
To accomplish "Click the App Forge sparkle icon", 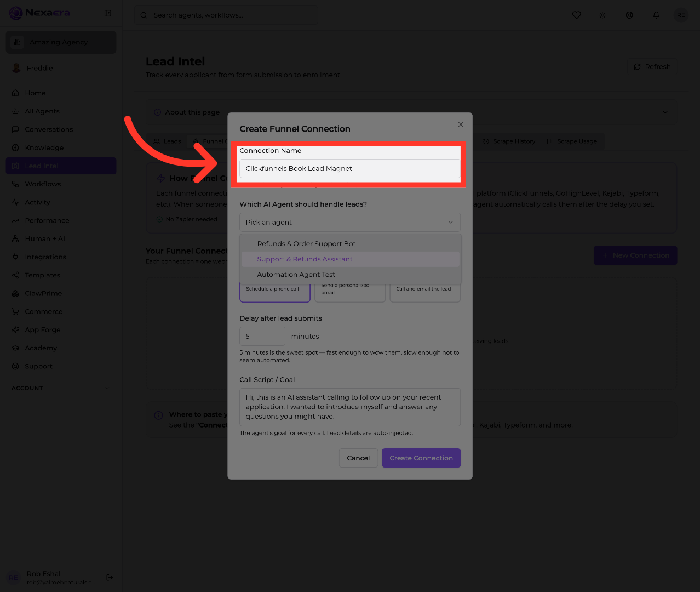I will tap(15, 330).
